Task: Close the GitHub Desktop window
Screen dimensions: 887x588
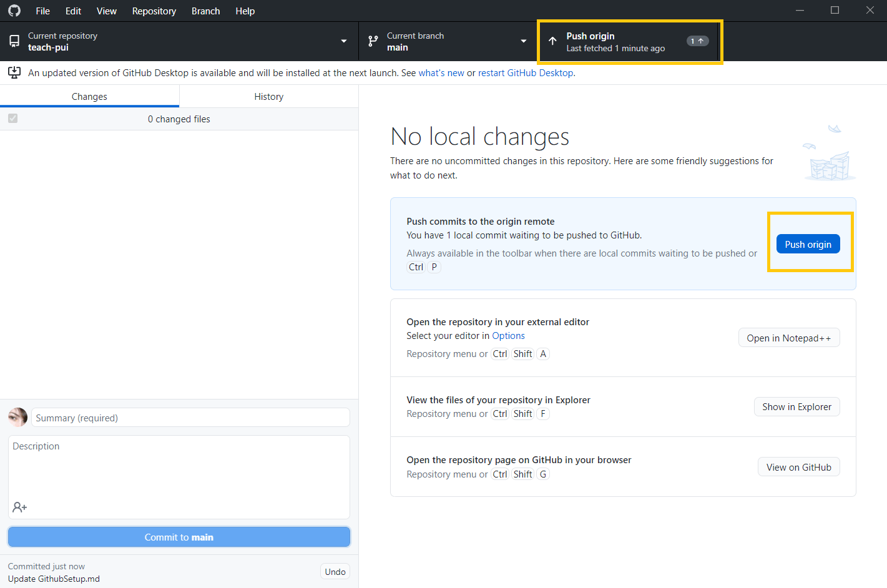Action: coord(870,11)
